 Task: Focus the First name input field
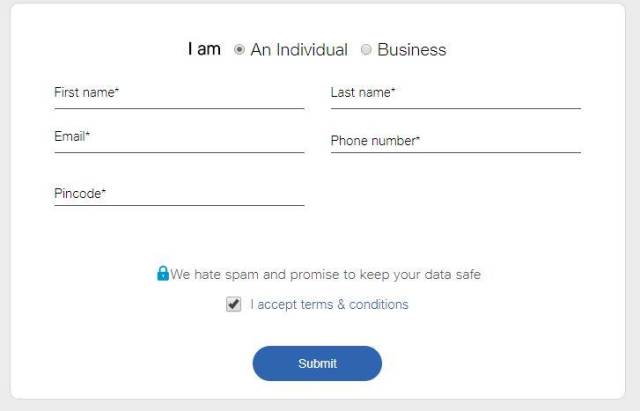tap(179, 96)
